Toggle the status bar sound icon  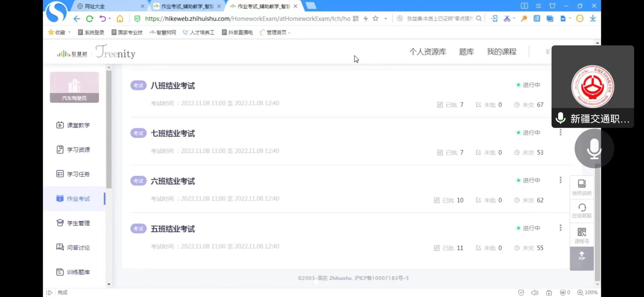[535, 292]
